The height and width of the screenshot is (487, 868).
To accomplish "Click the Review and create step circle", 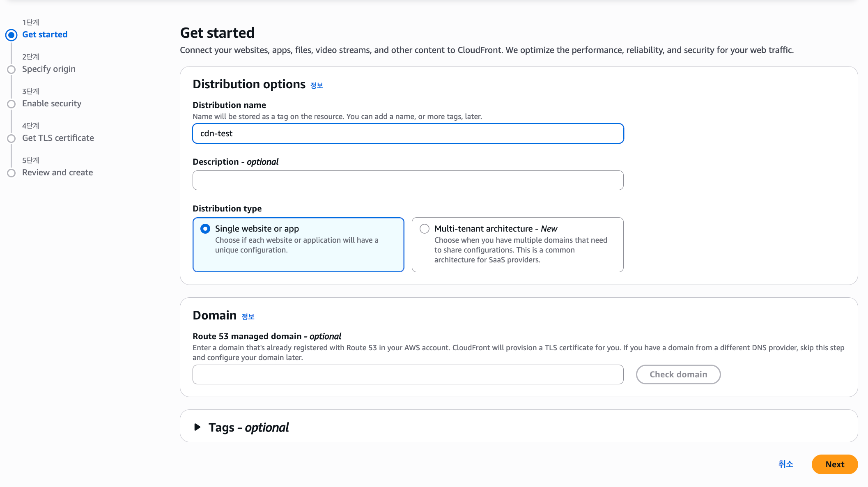I will click(x=11, y=173).
